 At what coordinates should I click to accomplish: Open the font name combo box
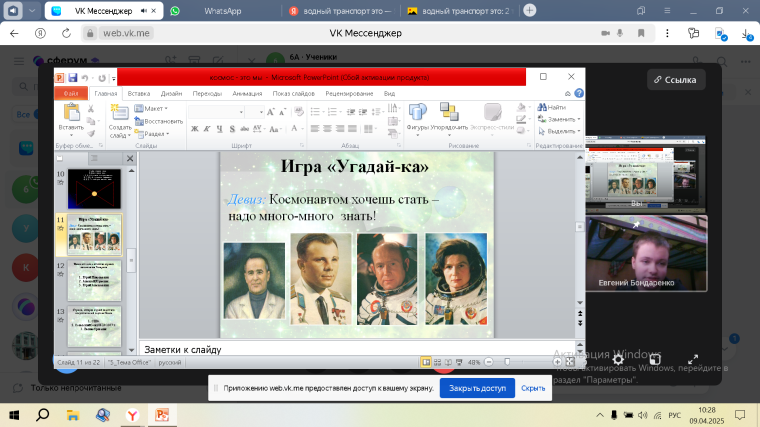pyautogui.click(x=216, y=112)
